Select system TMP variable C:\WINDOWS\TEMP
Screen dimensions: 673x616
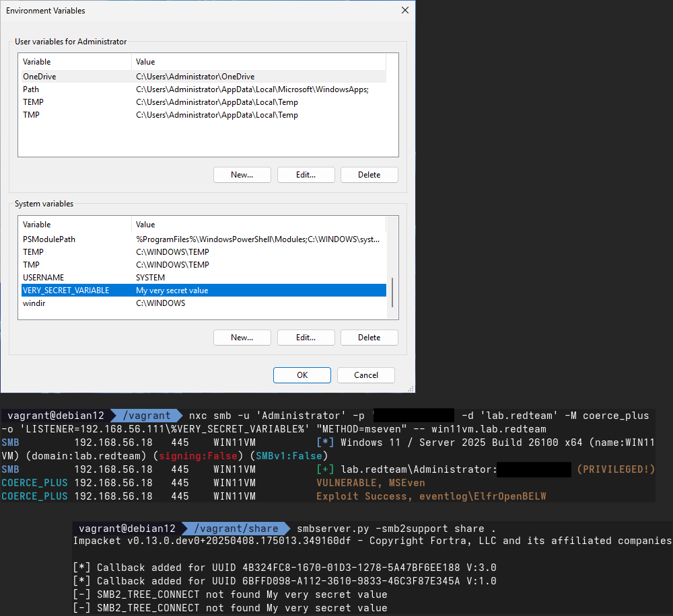203,265
